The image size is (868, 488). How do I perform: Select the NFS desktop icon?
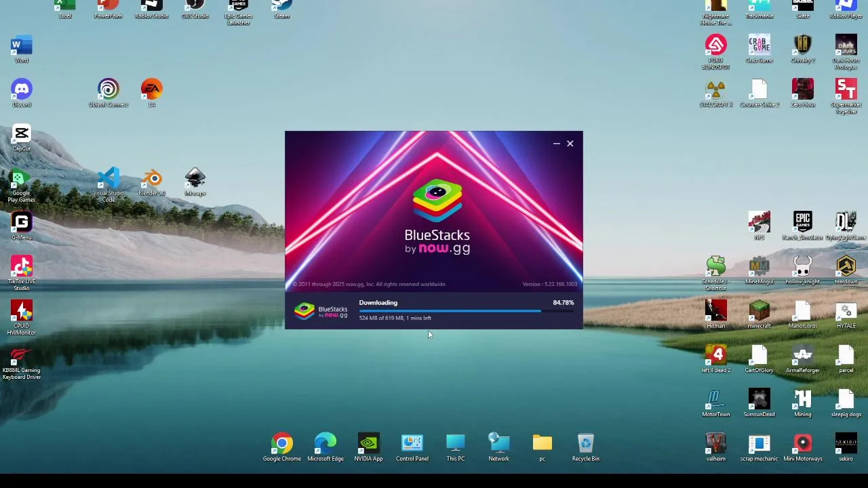[759, 226]
